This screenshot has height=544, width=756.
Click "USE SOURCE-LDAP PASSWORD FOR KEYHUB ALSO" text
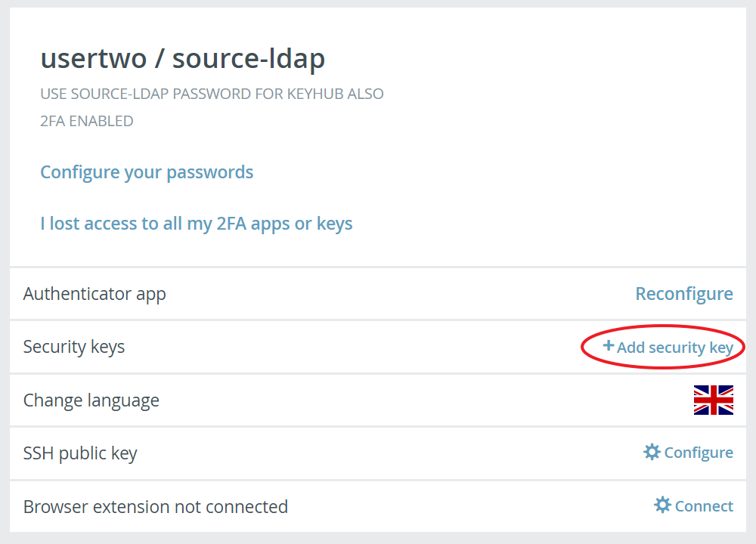pos(212,94)
